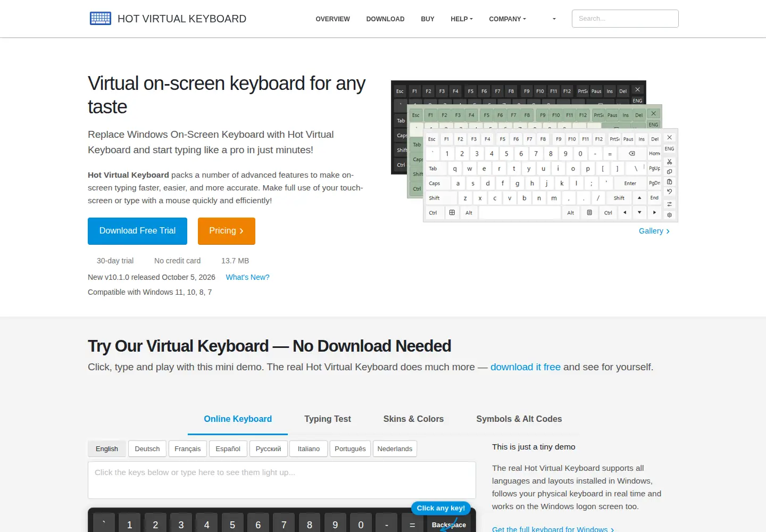Click the 'New v10.1.0 released October 5, 2026' text
Viewport: 766px width, 532px height.
pyautogui.click(x=152, y=277)
